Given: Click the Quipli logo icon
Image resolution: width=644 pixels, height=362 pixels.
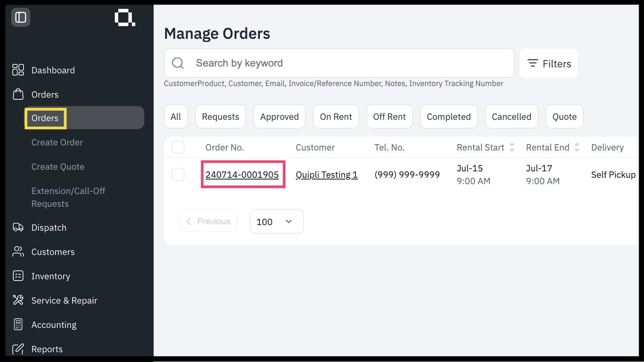Looking at the screenshot, I should tap(125, 18).
